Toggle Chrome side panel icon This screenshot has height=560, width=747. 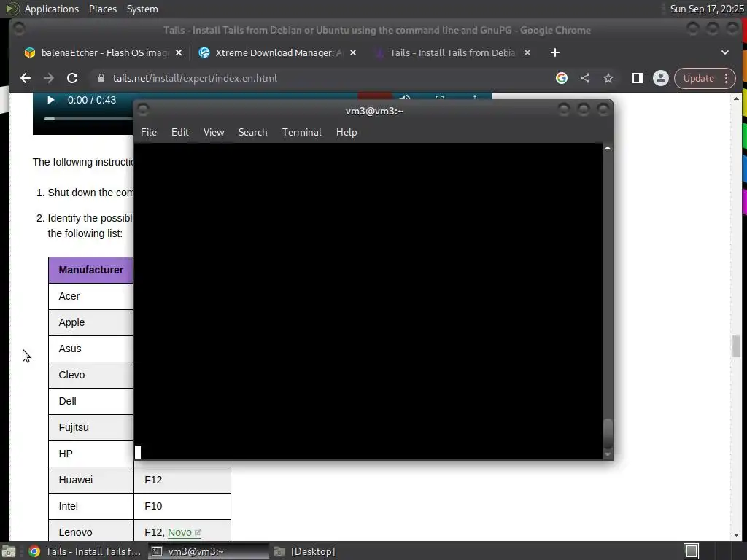pos(637,78)
